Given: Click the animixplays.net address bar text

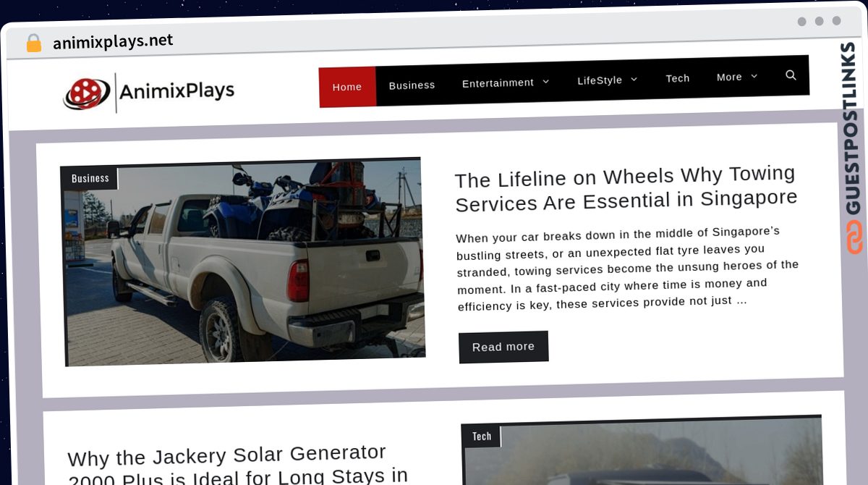Looking at the screenshot, I should tap(113, 41).
